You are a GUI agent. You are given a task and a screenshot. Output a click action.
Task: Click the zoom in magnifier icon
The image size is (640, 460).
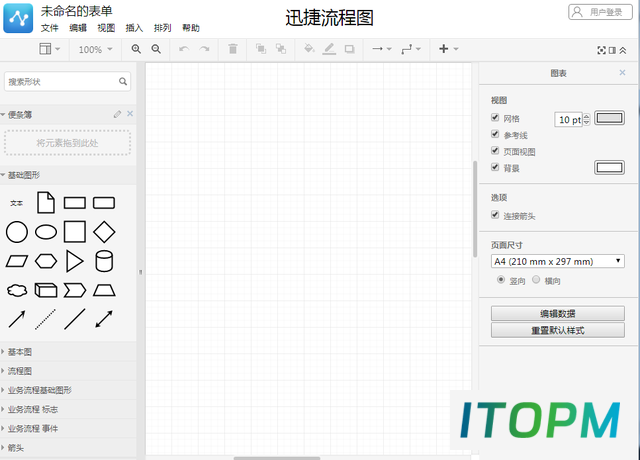(x=136, y=49)
